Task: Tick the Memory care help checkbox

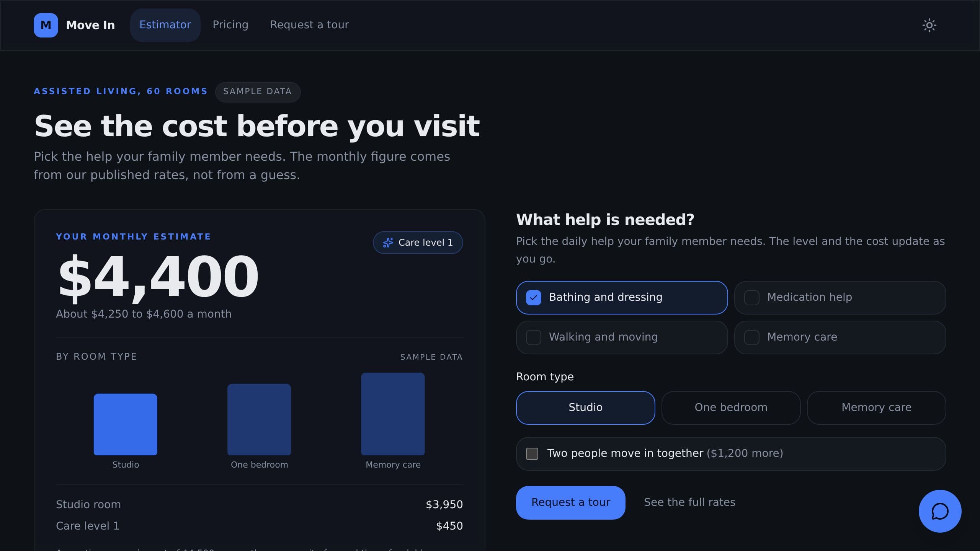Action: click(x=840, y=337)
